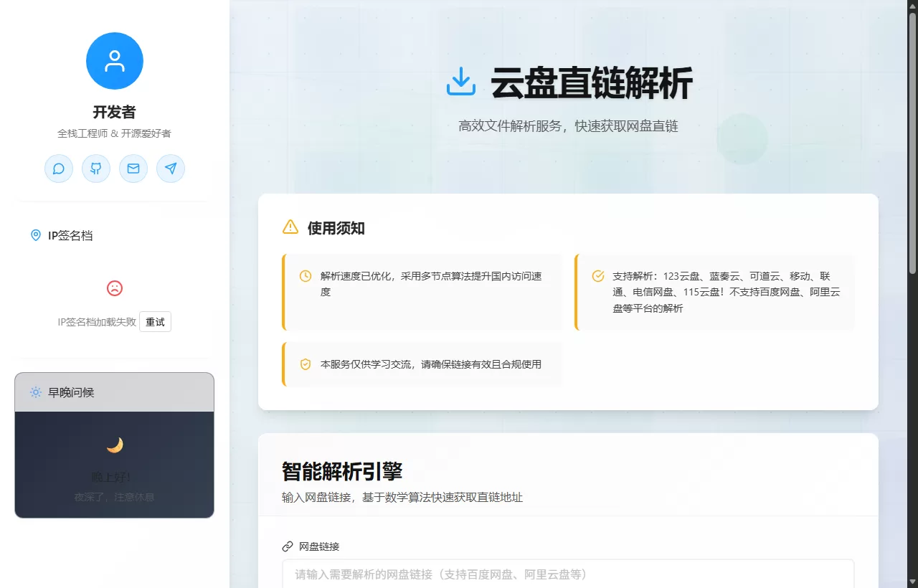Click the location pin icon beside IP签名档
918x588 pixels.
pos(36,235)
